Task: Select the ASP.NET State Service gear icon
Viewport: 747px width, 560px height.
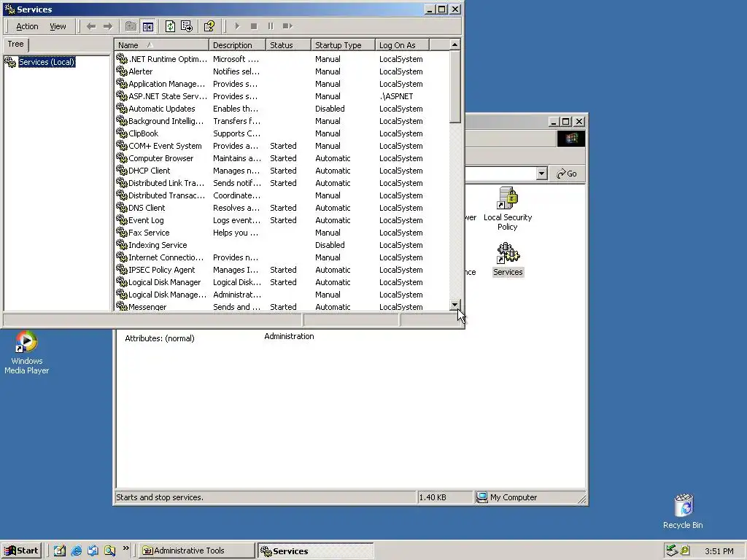Action: (122, 96)
